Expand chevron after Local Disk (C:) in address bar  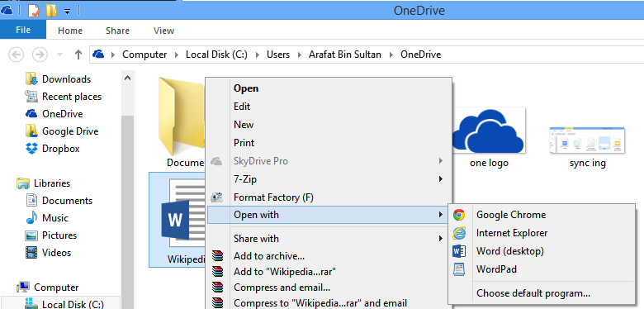click(258, 55)
